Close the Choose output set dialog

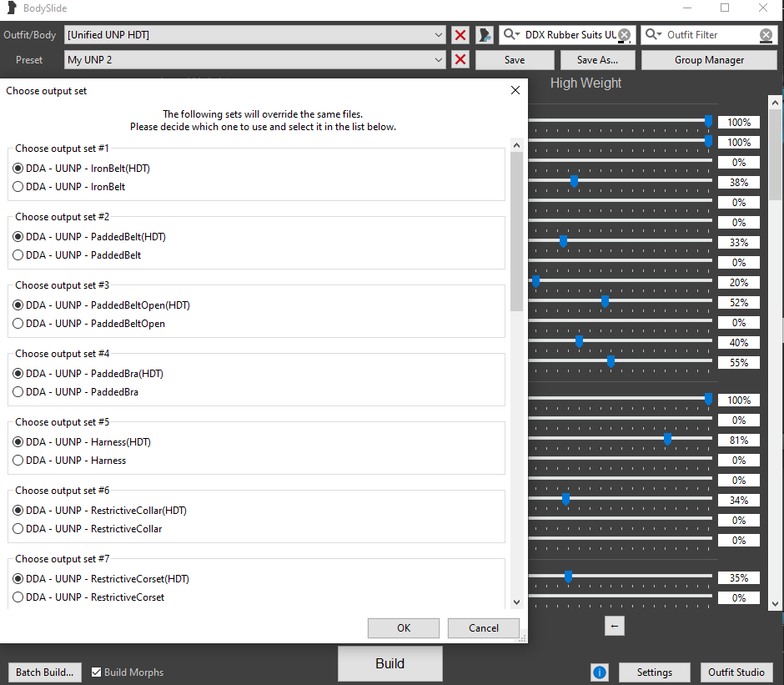pos(515,90)
